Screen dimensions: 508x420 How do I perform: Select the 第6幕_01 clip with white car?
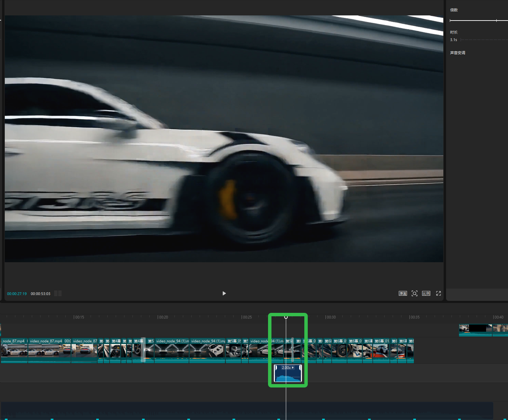381,351
